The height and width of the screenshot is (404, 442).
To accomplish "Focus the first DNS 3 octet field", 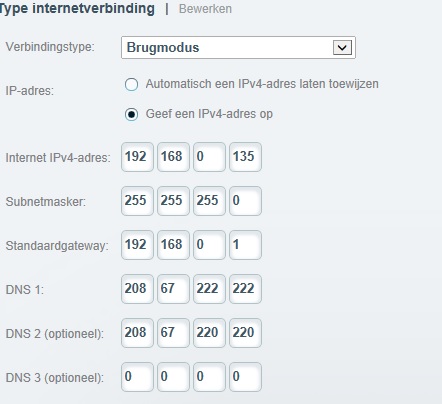I will tap(137, 377).
